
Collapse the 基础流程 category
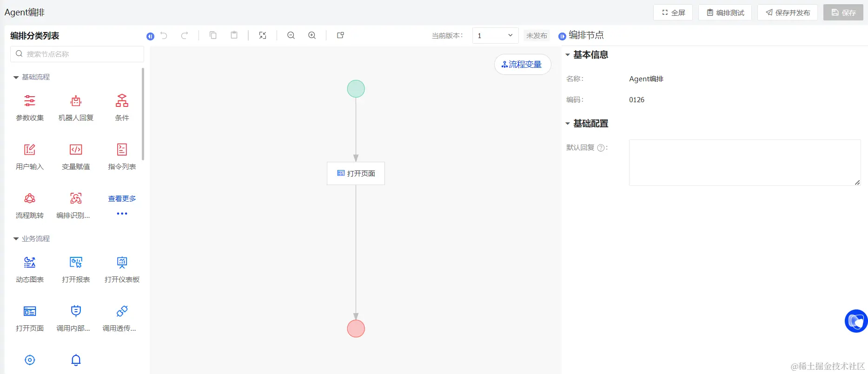pos(16,77)
